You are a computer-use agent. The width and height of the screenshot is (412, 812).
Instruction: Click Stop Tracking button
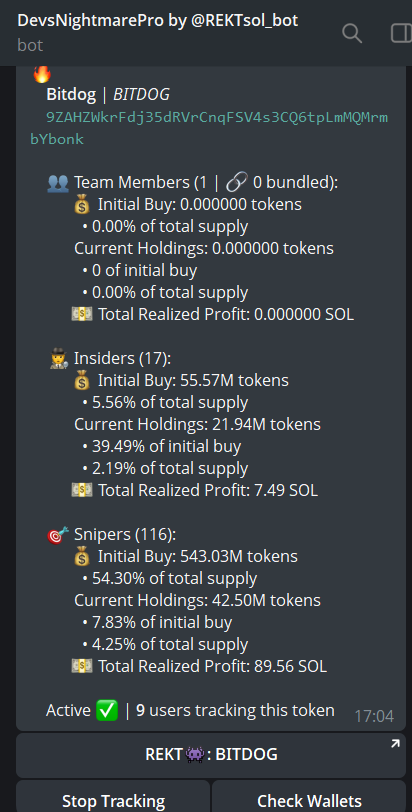(113, 798)
